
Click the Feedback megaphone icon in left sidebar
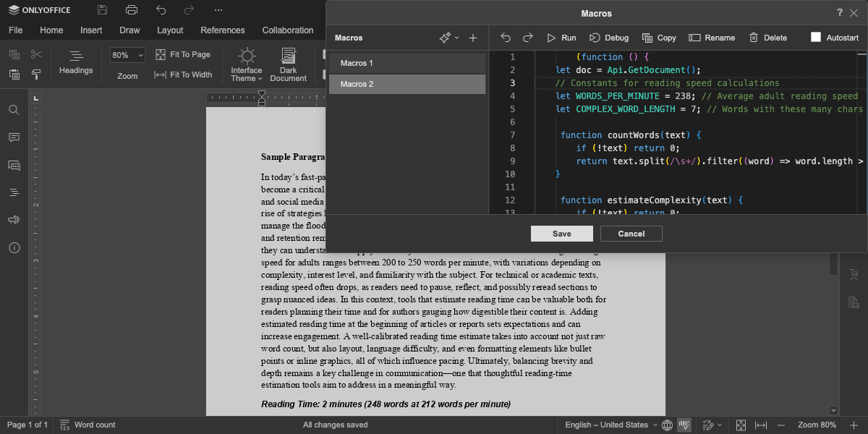coord(14,220)
